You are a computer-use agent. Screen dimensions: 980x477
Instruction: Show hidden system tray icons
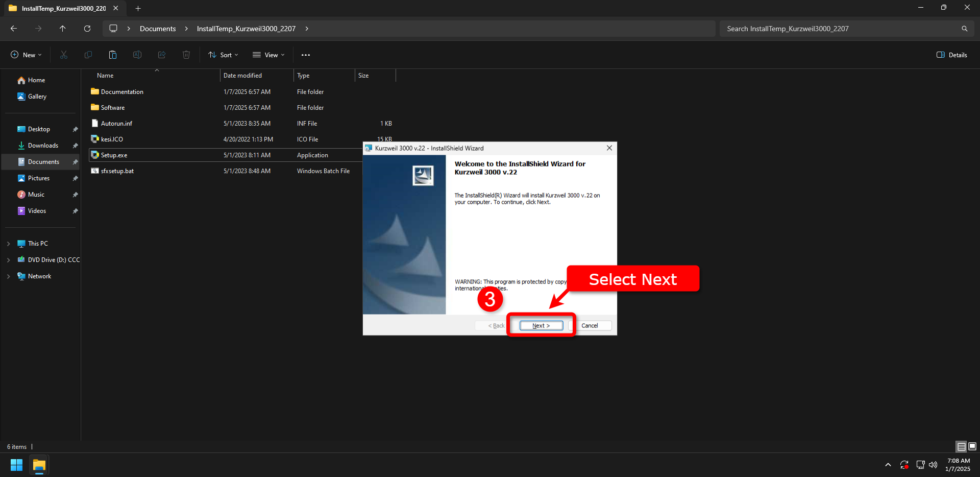click(888, 465)
